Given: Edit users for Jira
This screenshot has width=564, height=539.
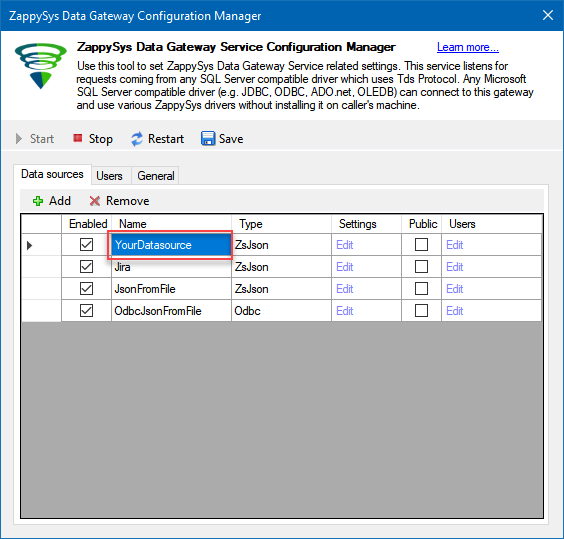Looking at the screenshot, I should tap(455, 267).
